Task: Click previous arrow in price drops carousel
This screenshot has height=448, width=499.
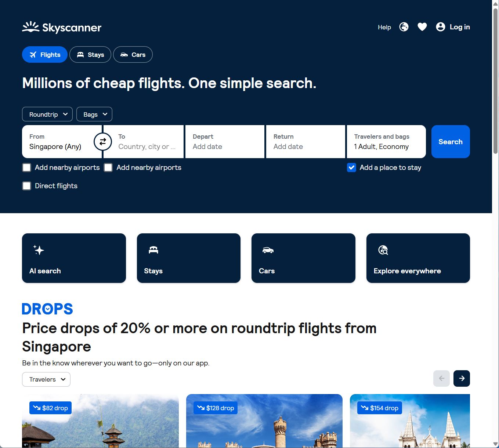Action: coord(441,378)
